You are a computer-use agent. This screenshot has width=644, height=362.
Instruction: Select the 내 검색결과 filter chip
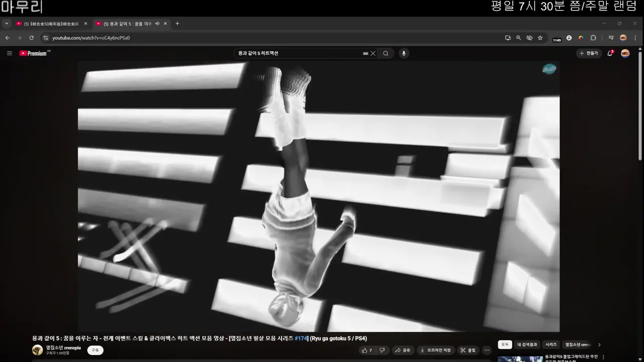tap(527, 344)
